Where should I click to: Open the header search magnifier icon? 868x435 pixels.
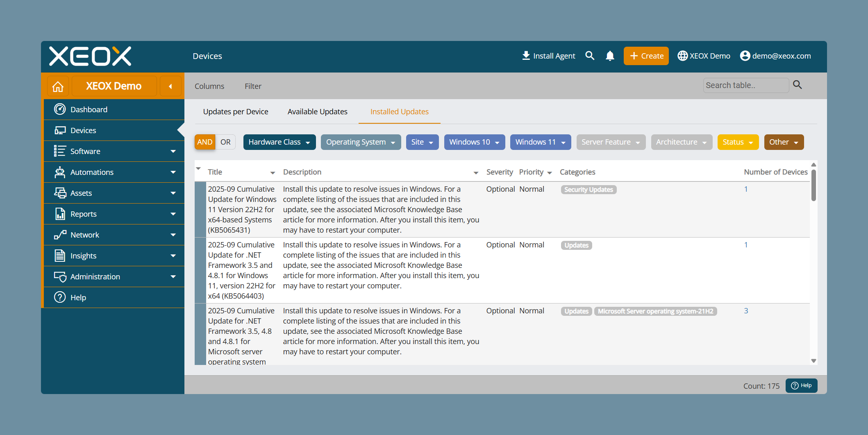point(590,56)
